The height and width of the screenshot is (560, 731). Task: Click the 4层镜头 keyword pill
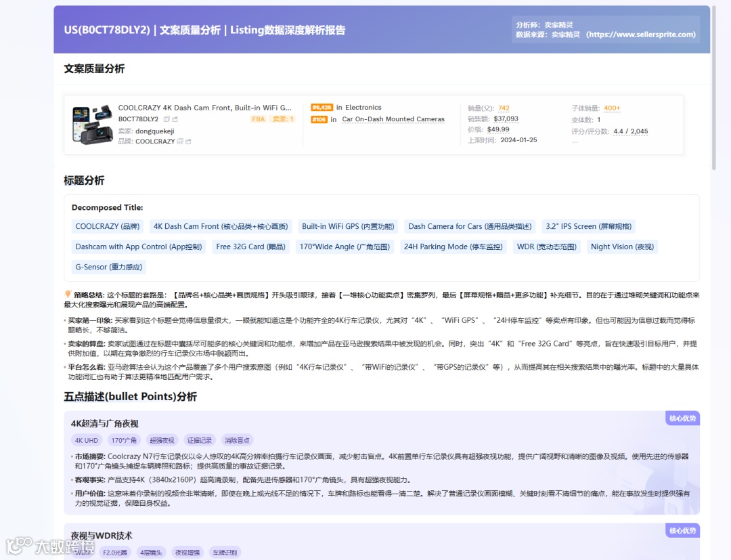coord(151,553)
